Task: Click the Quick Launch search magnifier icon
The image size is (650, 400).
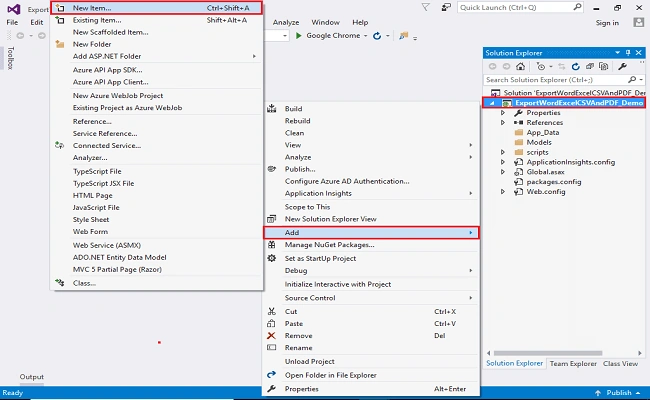Action: coord(577,7)
